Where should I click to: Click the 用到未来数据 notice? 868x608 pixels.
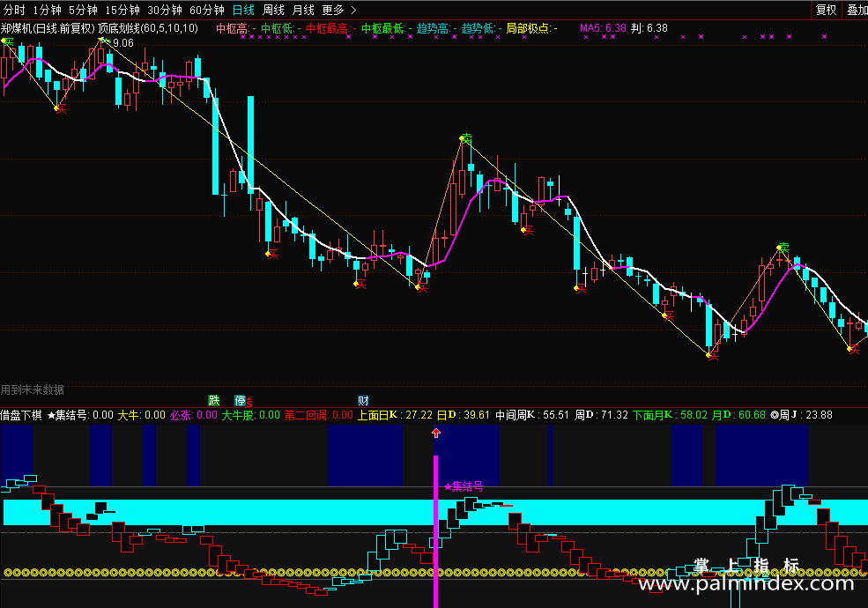pos(32,389)
